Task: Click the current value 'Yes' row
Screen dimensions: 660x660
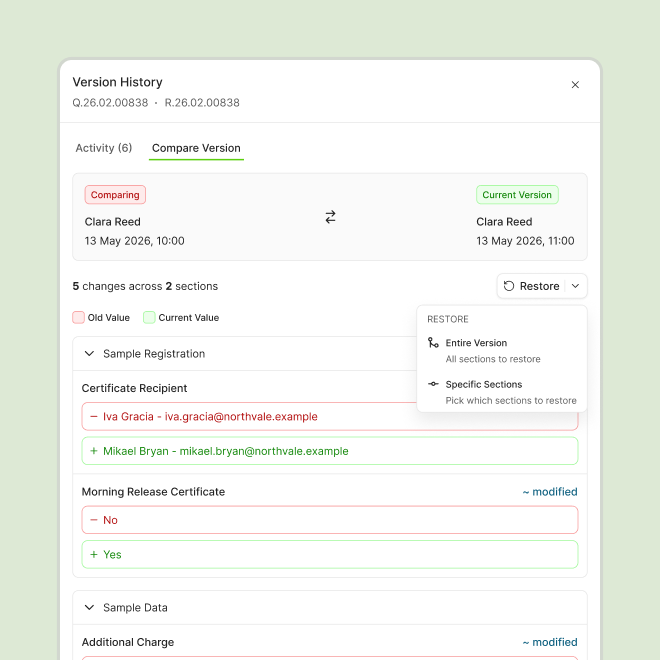Action: click(330, 554)
